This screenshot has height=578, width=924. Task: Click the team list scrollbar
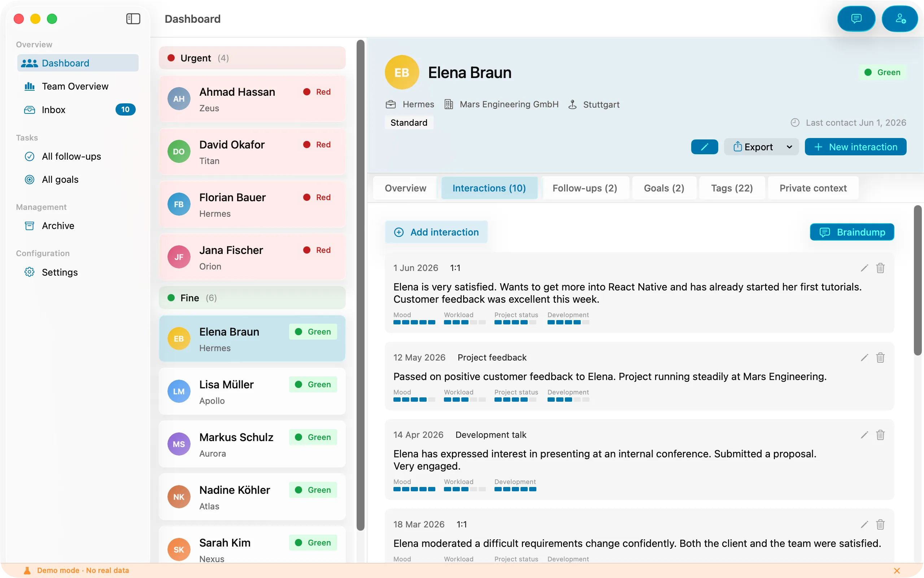[361, 285]
